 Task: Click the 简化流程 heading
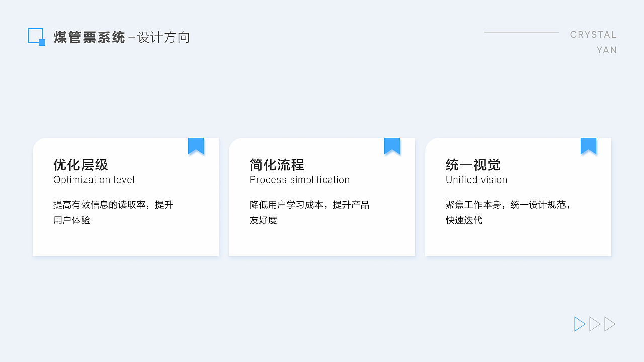(277, 165)
